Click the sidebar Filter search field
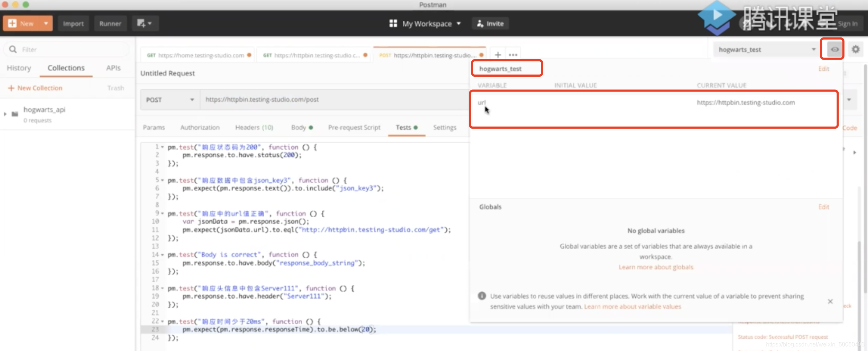The height and width of the screenshot is (351, 868). click(67, 49)
